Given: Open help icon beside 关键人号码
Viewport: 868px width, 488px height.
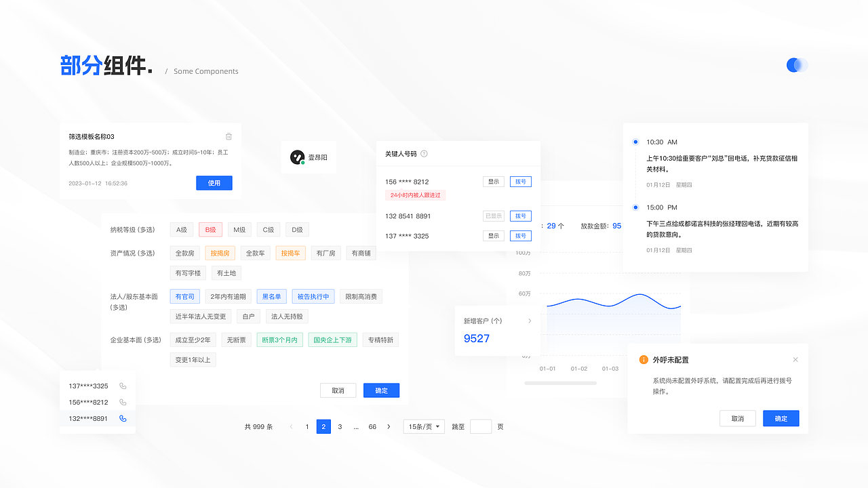Looking at the screenshot, I should [424, 154].
